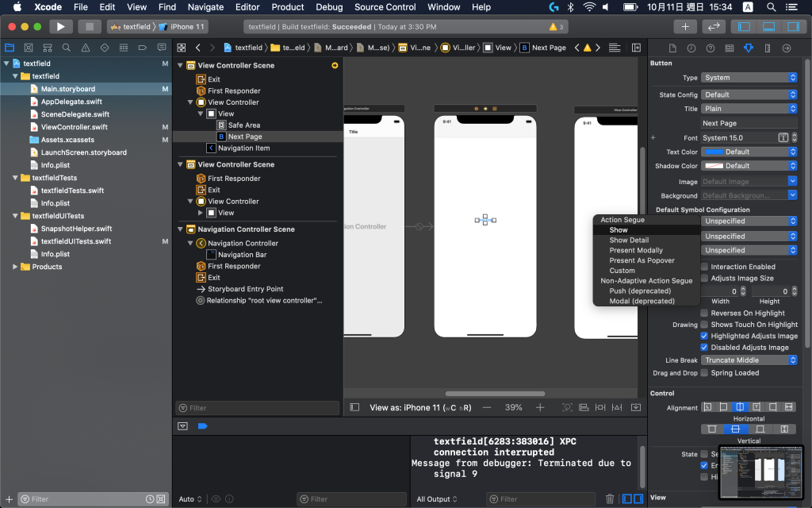This screenshot has height=508, width=812.
Task: Show the Source Control navigator
Action: (29, 48)
